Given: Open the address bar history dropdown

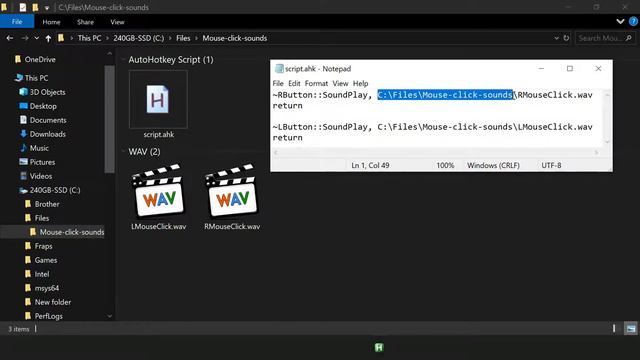Looking at the screenshot, I should [556, 38].
